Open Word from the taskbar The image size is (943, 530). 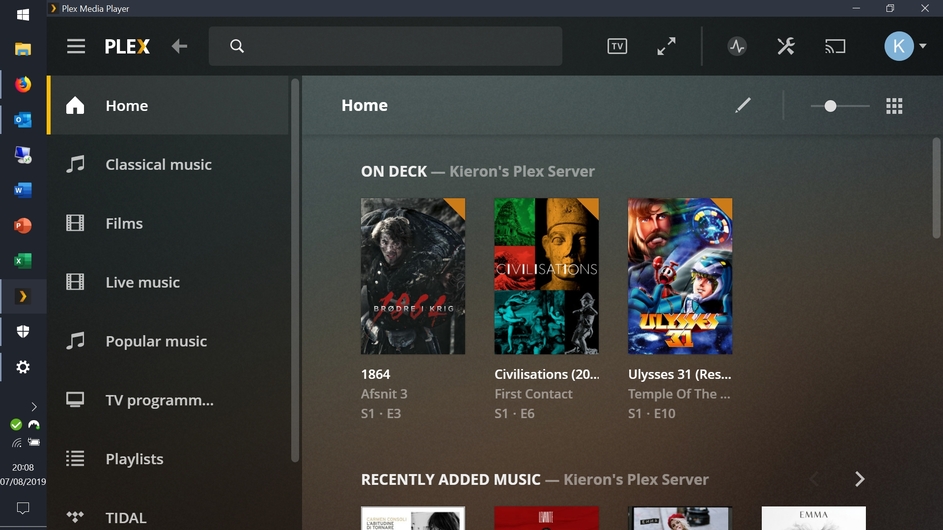[23, 190]
